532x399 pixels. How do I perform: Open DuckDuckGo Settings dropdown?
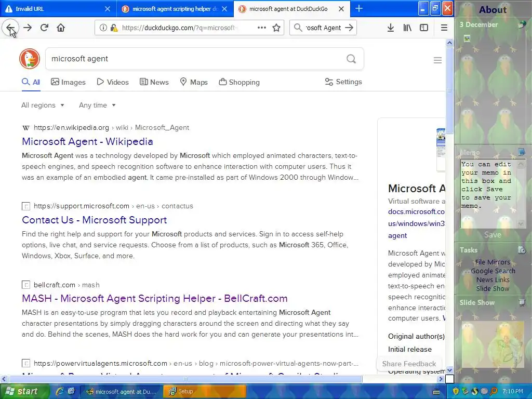(x=343, y=82)
